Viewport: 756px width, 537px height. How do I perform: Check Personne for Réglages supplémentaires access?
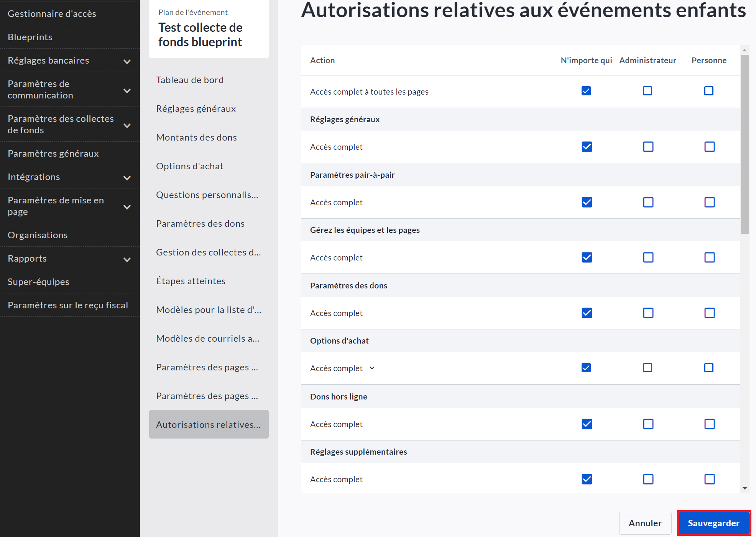tap(709, 479)
